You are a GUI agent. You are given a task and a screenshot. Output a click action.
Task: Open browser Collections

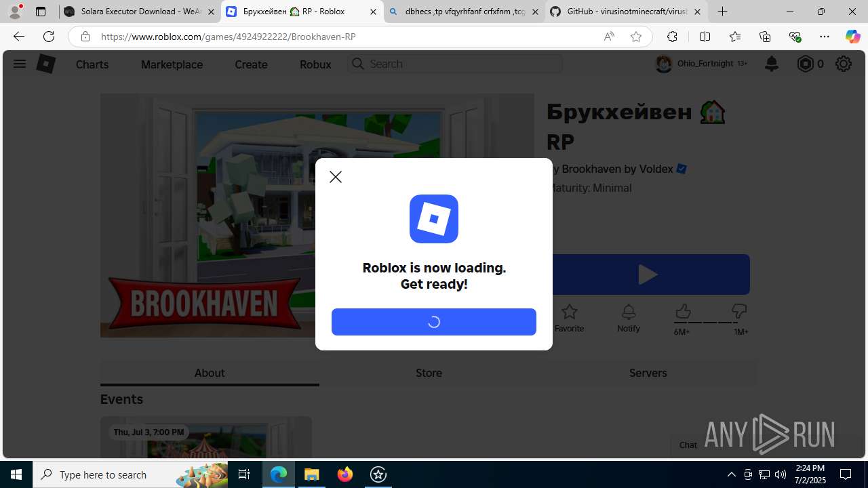point(765,37)
